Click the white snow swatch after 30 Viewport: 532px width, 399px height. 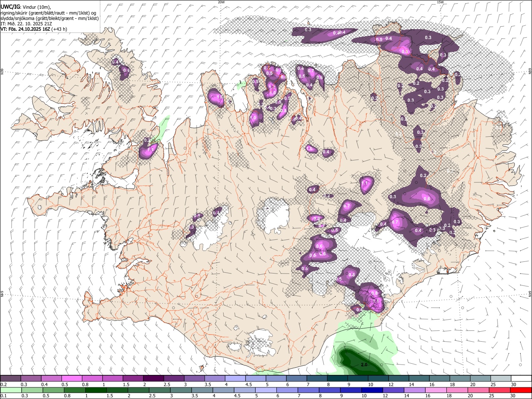coord(521,378)
